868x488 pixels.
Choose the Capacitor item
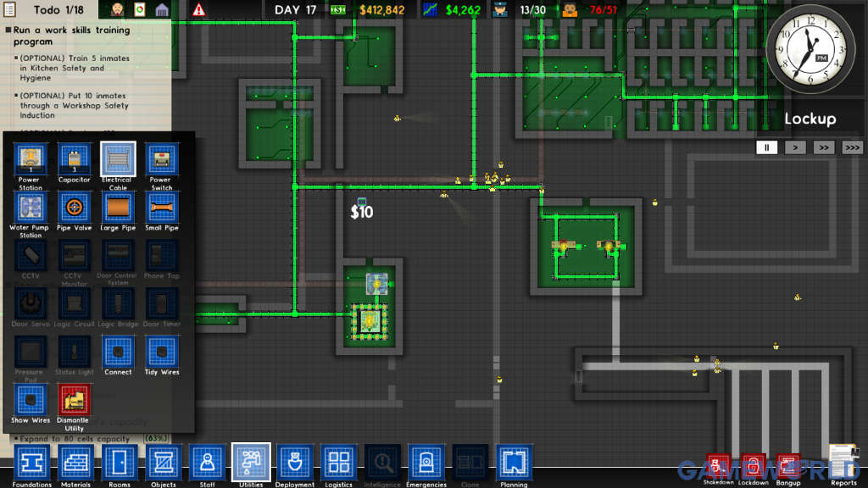(x=75, y=160)
